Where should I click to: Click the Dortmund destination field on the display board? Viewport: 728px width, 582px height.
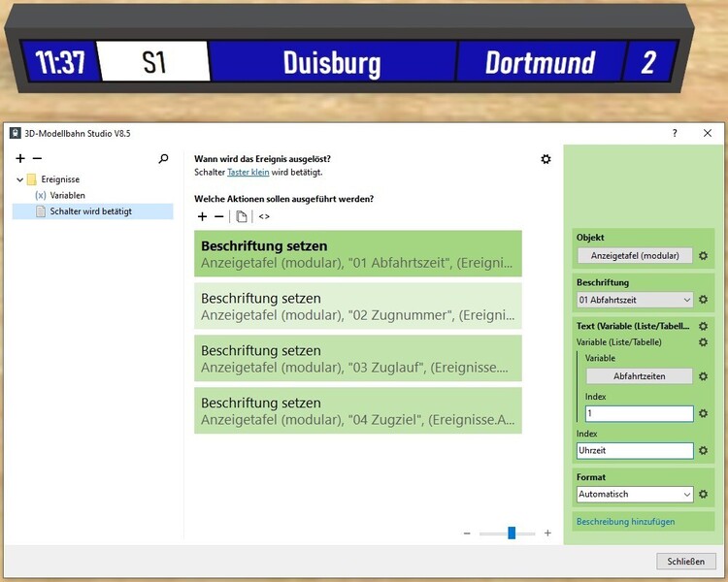(x=541, y=62)
